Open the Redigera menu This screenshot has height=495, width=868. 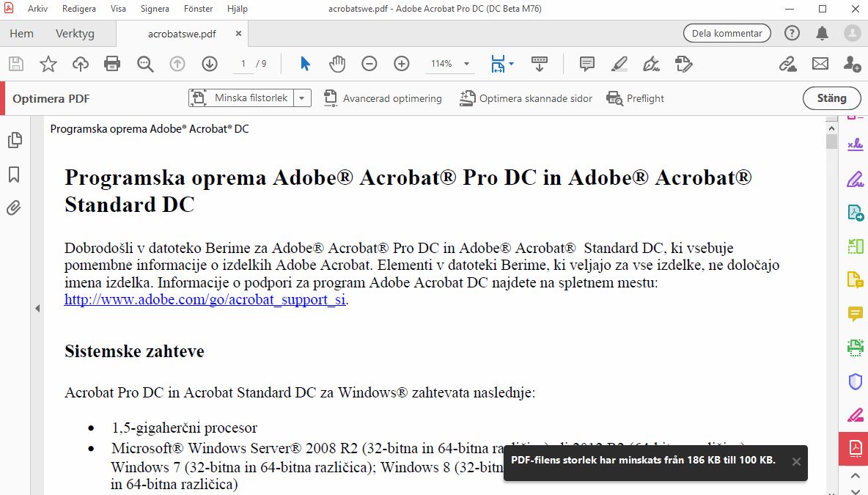point(78,9)
